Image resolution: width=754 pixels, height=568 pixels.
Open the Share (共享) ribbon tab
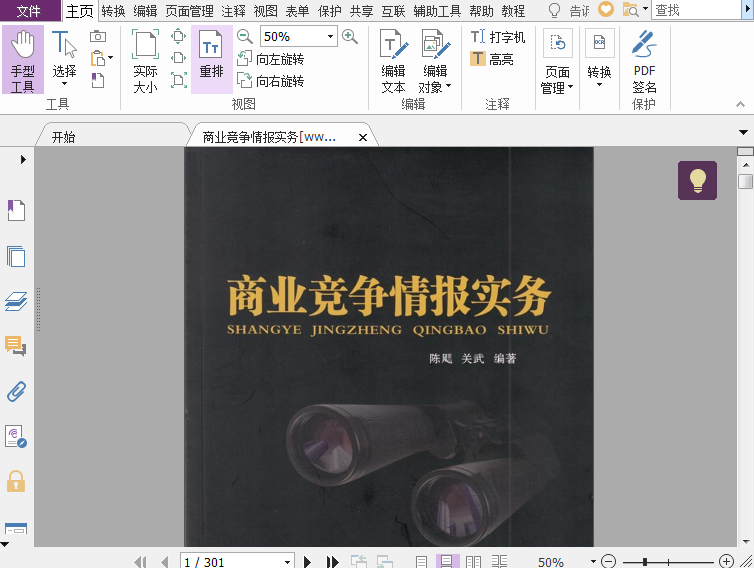pyautogui.click(x=361, y=11)
